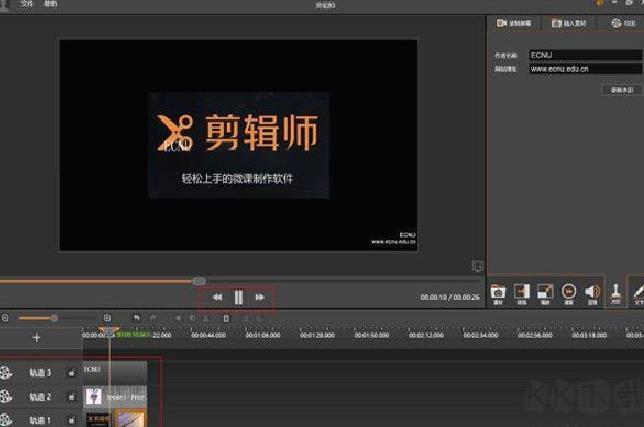Click the film reel icon of 轨道 2
This screenshot has height=427, width=644.
6,396
